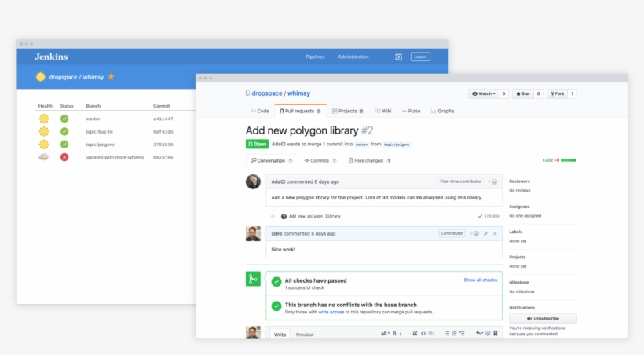
Task: Click the Jenkins Logout button
Action: (420, 57)
